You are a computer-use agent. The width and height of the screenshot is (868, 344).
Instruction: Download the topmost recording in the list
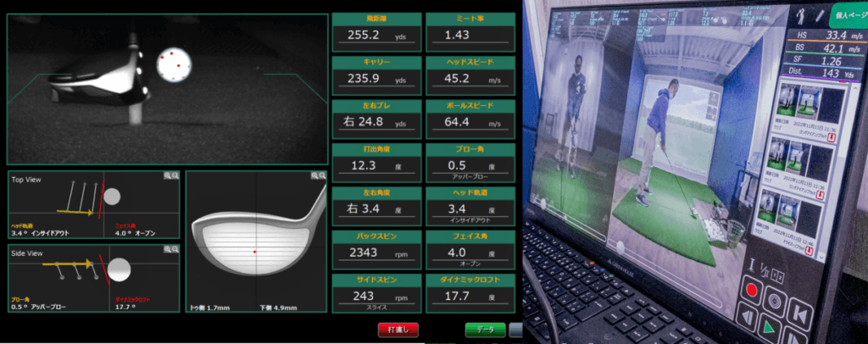click(x=832, y=138)
